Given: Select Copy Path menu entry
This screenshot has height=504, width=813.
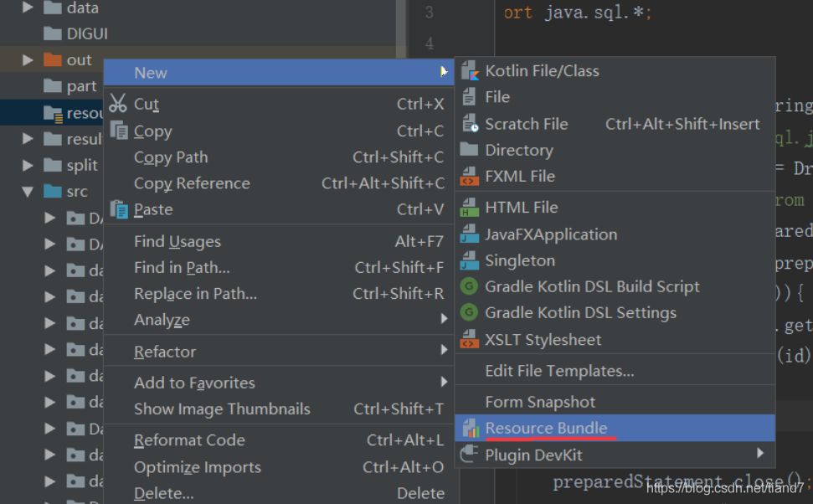Looking at the screenshot, I should click(280, 157).
